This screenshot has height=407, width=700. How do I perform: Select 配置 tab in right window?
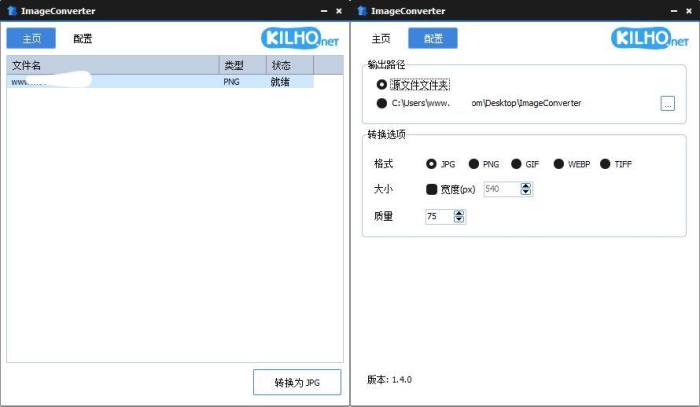click(x=433, y=38)
